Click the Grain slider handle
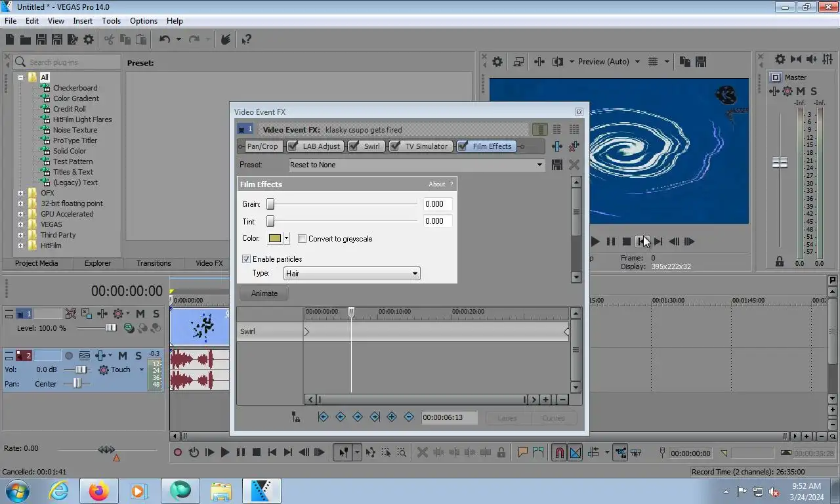Screen dimensions: 840x504 click(x=270, y=204)
